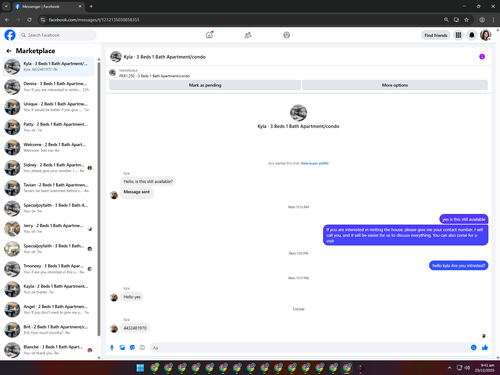Click the Mark as pending button
The image size is (500, 375).
click(x=205, y=85)
